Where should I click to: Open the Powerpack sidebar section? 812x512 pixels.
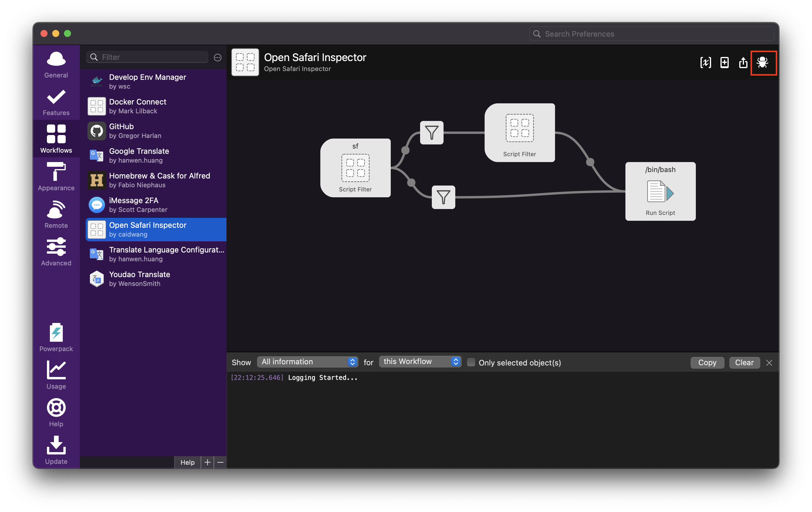(x=56, y=337)
